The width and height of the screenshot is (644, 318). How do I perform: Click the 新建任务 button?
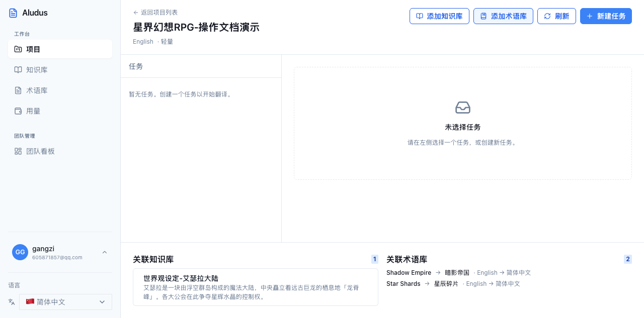pos(606,16)
